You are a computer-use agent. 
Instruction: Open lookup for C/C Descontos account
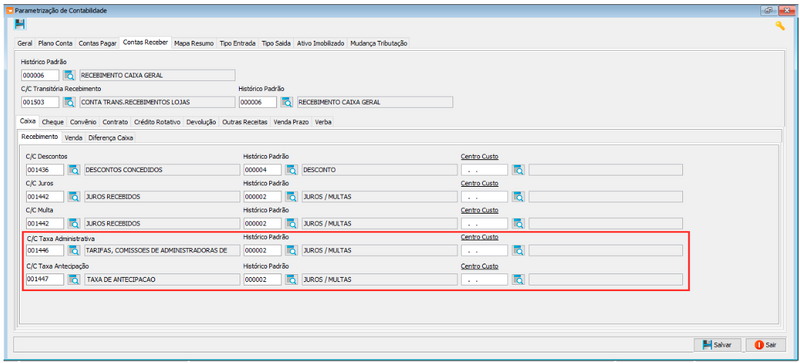pos(74,170)
